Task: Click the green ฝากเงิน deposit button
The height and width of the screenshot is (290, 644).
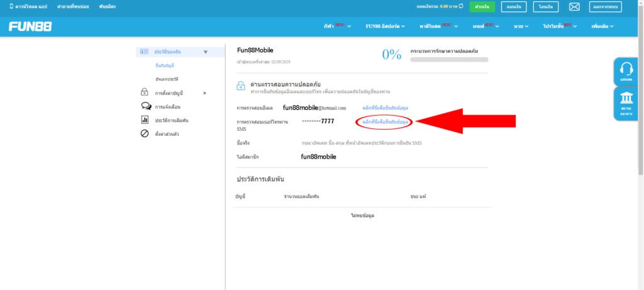Action: 482,7
